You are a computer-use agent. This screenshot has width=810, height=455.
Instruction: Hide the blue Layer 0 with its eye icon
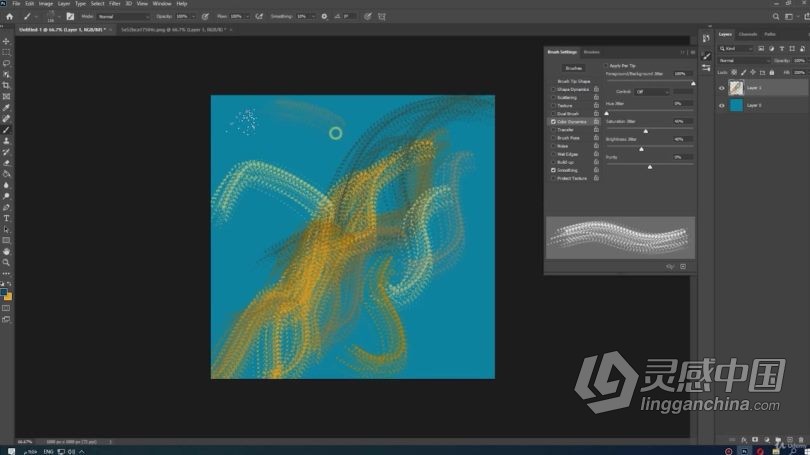coord(722,105)
